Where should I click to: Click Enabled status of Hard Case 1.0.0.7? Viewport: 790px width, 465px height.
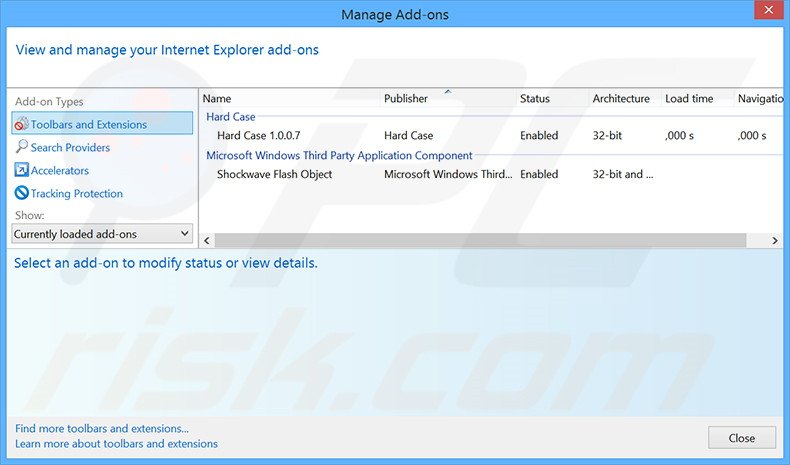click(539, 136)
